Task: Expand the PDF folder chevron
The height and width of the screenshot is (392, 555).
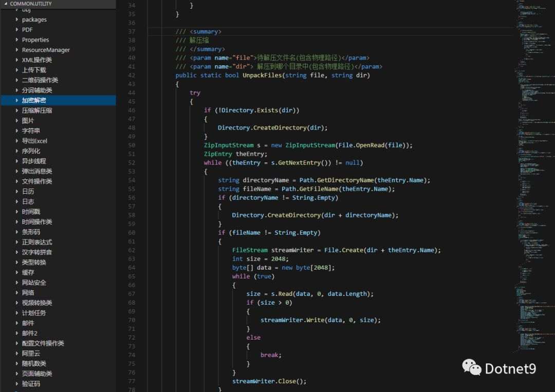Action: [x=16, y=30]
